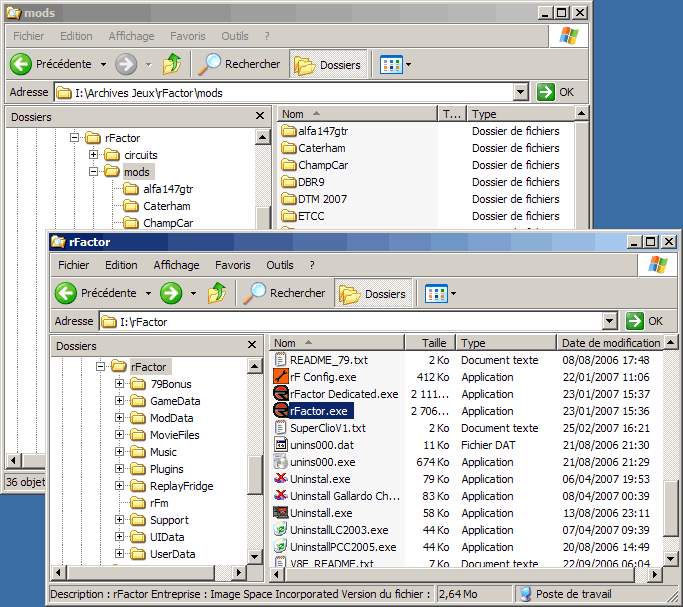Expand the GameData folder in the tree
The image size is (683, 607).
click(119, 400)
